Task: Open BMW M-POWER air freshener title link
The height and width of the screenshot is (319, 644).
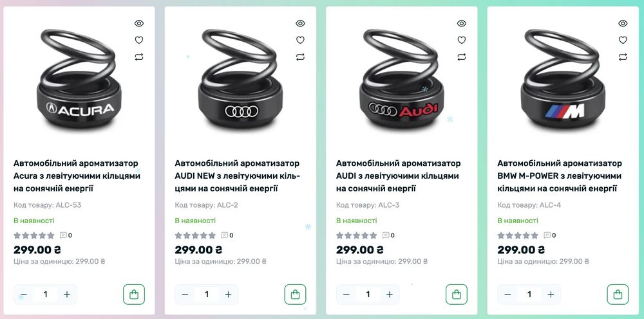Action: [560, 176]
